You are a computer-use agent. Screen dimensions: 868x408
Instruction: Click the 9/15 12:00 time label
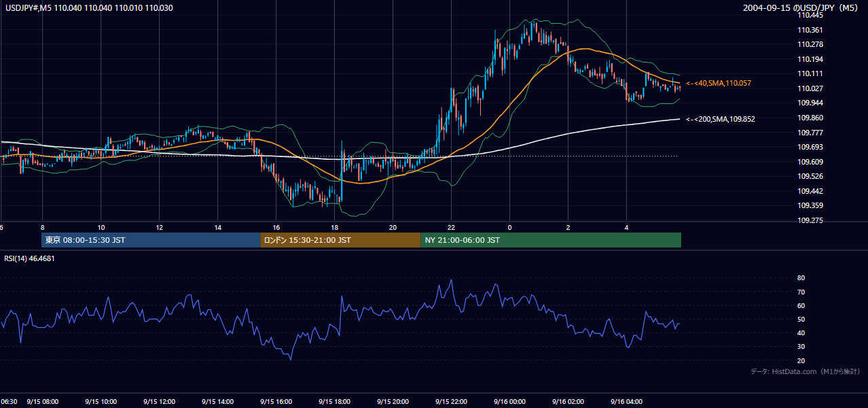point(159,401)
